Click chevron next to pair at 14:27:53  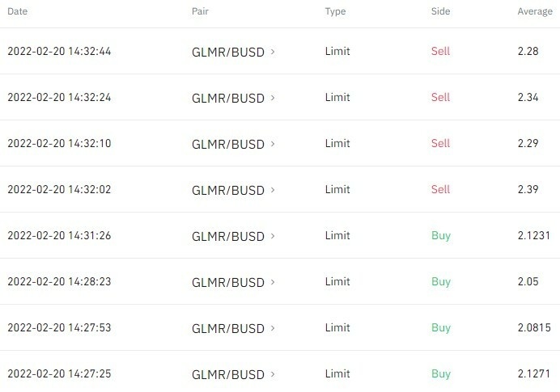(x=273, y=328)
